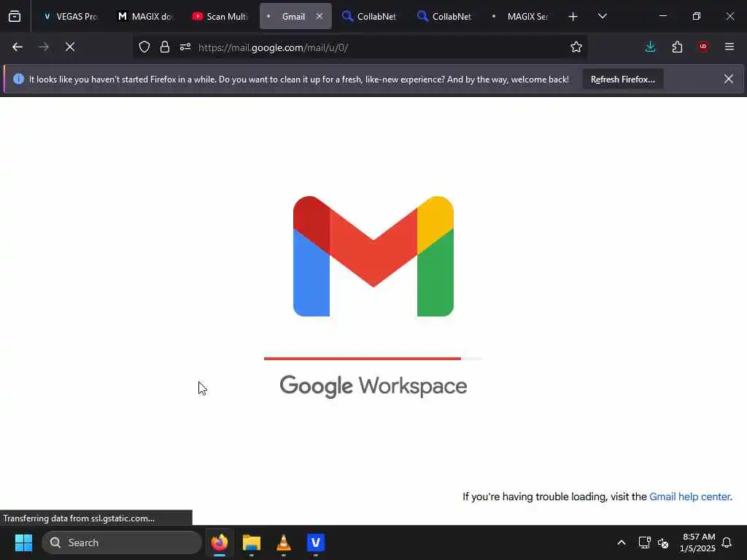Open the uBlock Origin extension icon
Viewport: 747px width, 560px height.
[x=703, y=47]
